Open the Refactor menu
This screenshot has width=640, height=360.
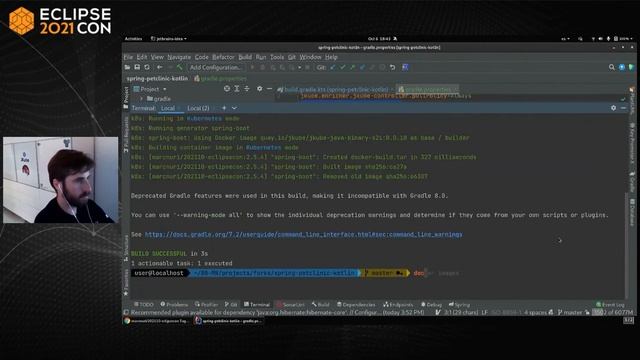223,57
